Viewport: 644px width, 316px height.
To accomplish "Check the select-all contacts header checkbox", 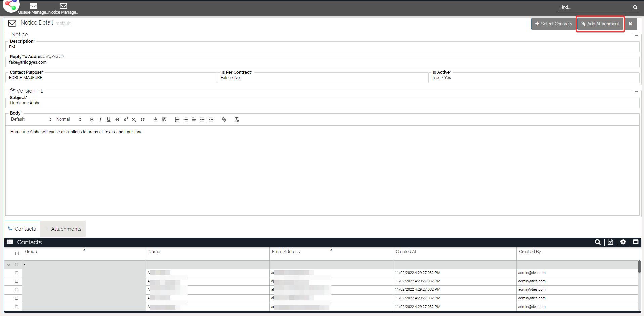I will (x=17, y=254).
